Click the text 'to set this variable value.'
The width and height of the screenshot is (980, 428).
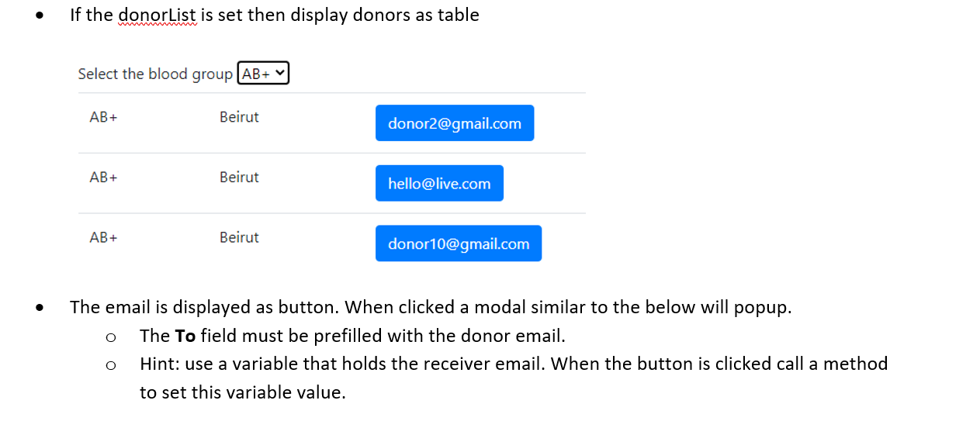pos(242,392)
